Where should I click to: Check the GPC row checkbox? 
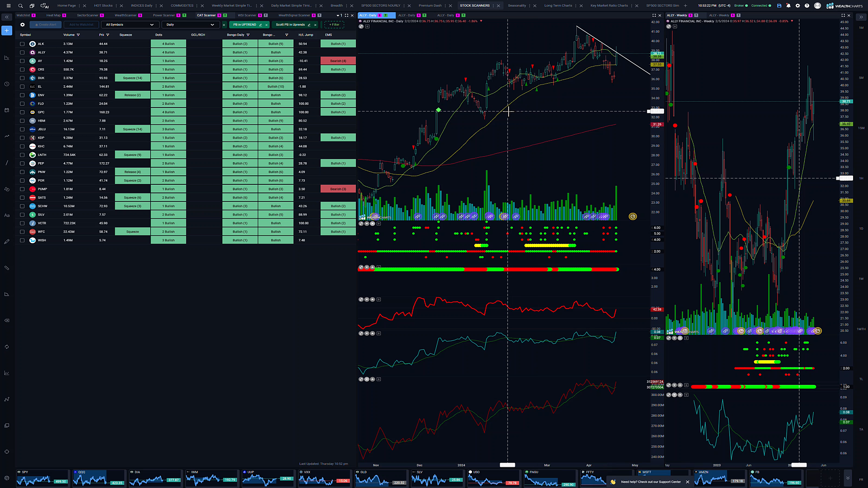coord(22,112)
